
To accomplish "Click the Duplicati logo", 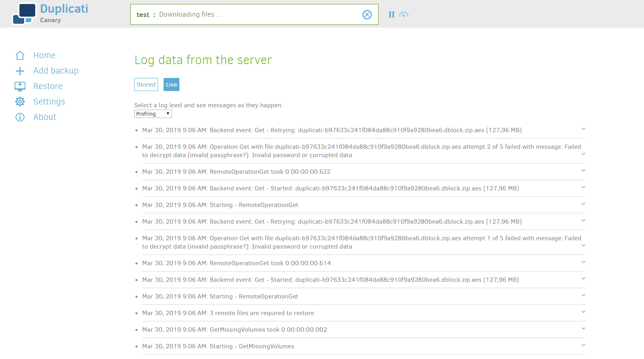I will point(25,13).
